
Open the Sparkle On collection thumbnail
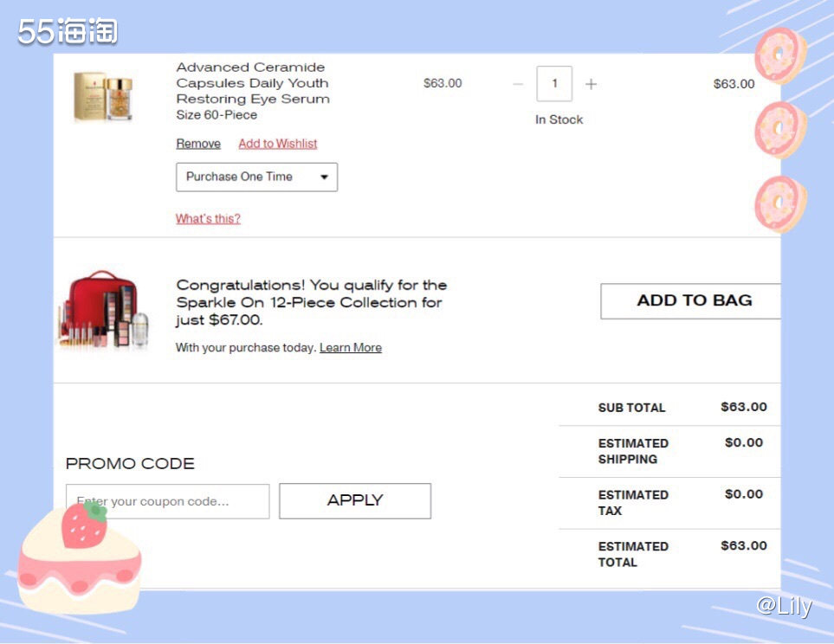tap(103, 310)
